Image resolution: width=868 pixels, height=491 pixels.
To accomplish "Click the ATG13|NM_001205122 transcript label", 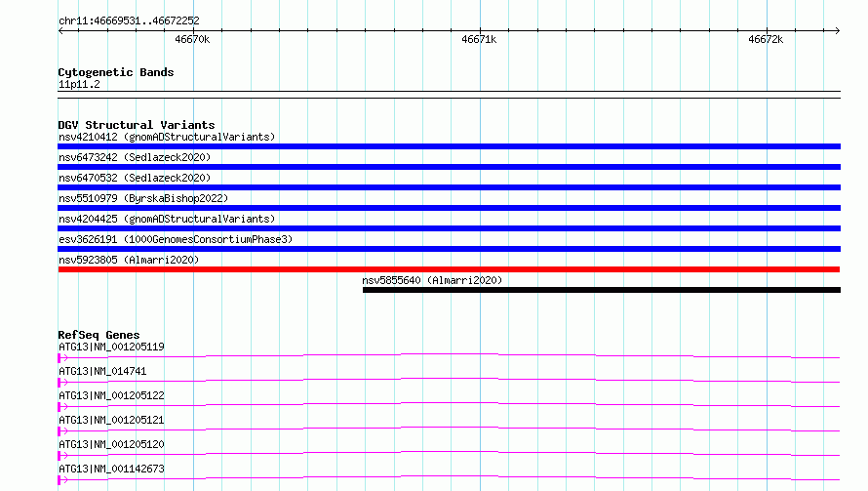I will [x=111, y=395].
